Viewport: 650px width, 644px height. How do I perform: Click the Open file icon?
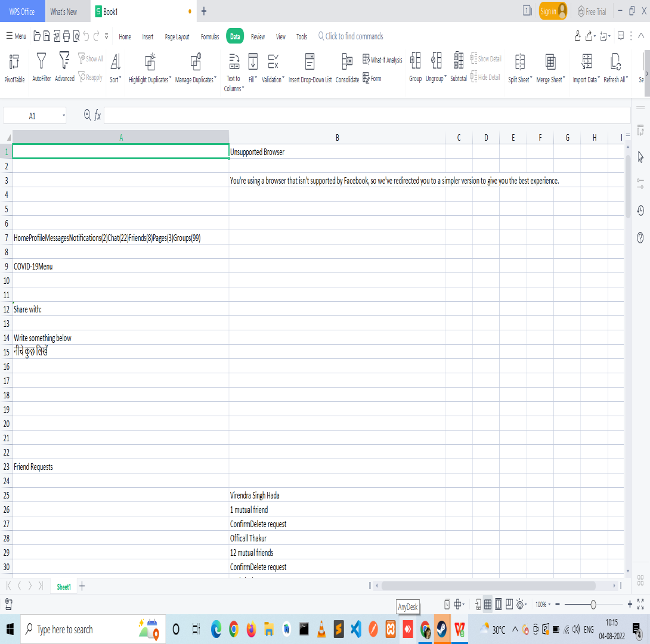[37, 36]
